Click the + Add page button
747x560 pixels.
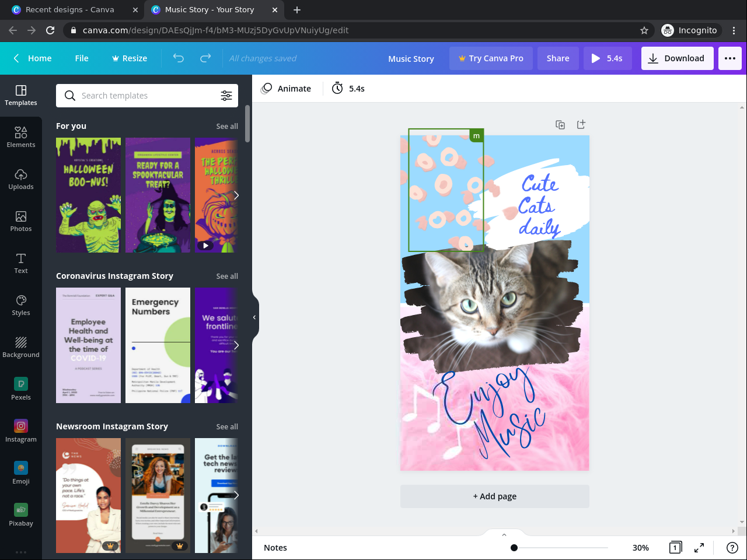point(495,496)
